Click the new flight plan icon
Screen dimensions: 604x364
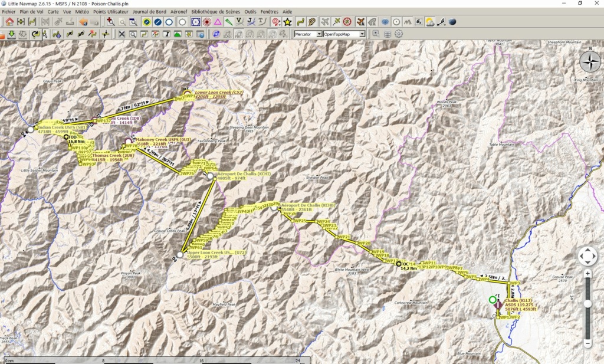coord(21,22)
